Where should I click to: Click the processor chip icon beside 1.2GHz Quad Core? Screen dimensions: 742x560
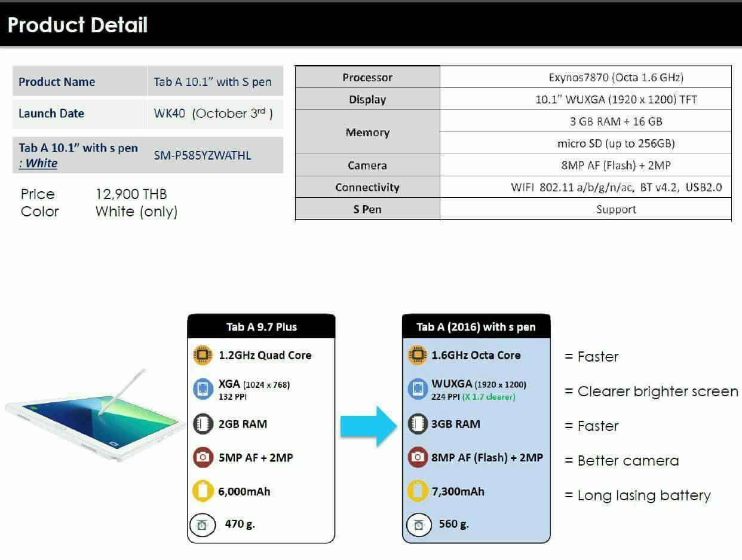203,355
